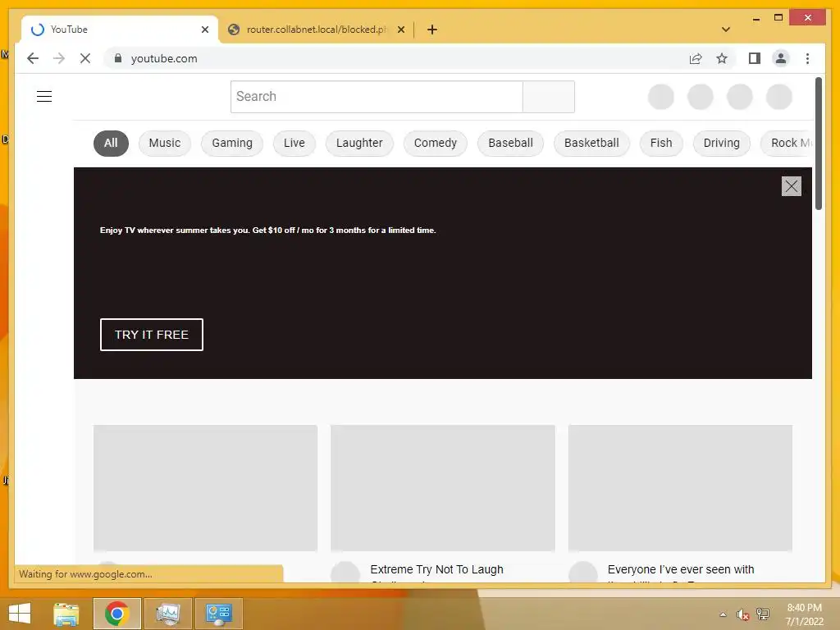Screen dimensions: 840x630
Task: Click the browser forward arrow
Action: pyautogui.click(x=59, y=58)
